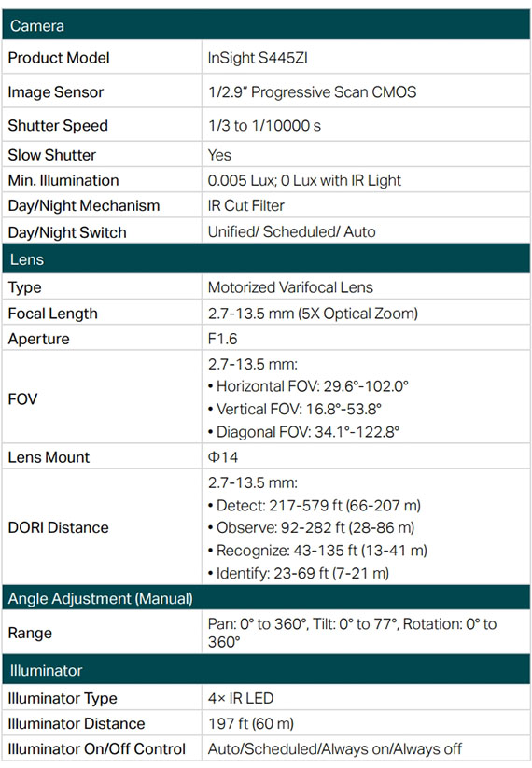The image size is (532, 768).
Task: Select the Horizontal FOV bullet line
Action: (308, 386)
